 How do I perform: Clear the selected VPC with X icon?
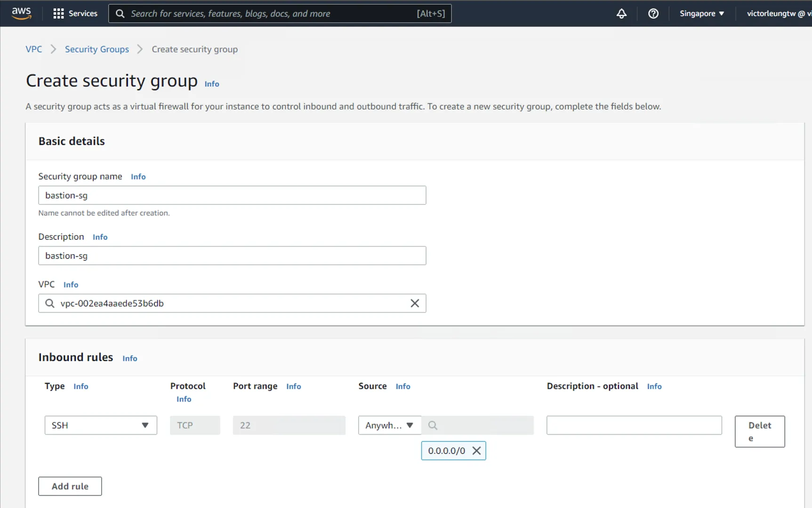(414, 303)
